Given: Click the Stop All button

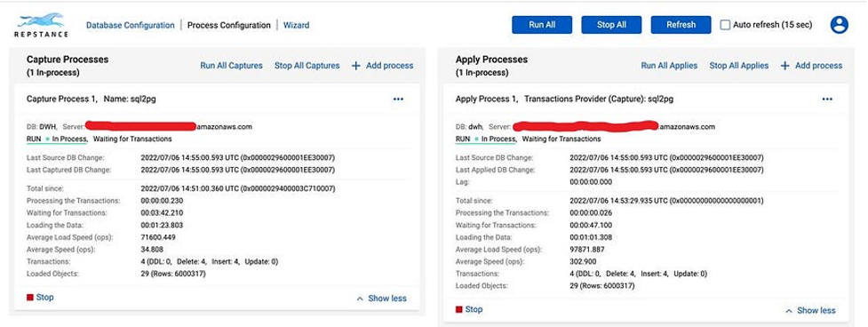Looking at the screenshot, I should point(611,25).
